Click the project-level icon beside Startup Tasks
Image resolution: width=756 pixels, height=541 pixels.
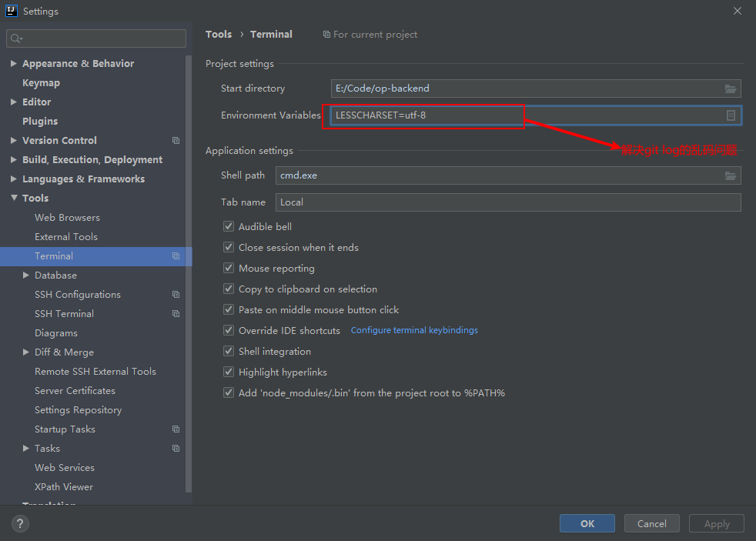176,429
